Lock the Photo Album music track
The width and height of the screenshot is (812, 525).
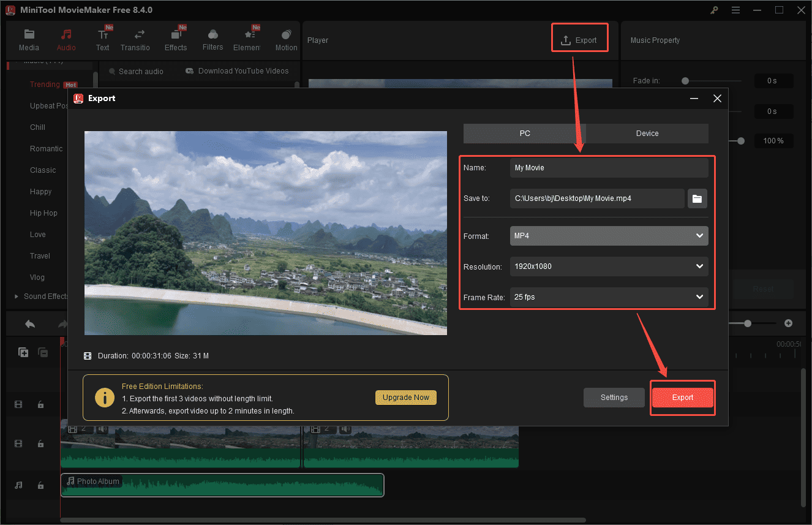(x=40, y=485)
